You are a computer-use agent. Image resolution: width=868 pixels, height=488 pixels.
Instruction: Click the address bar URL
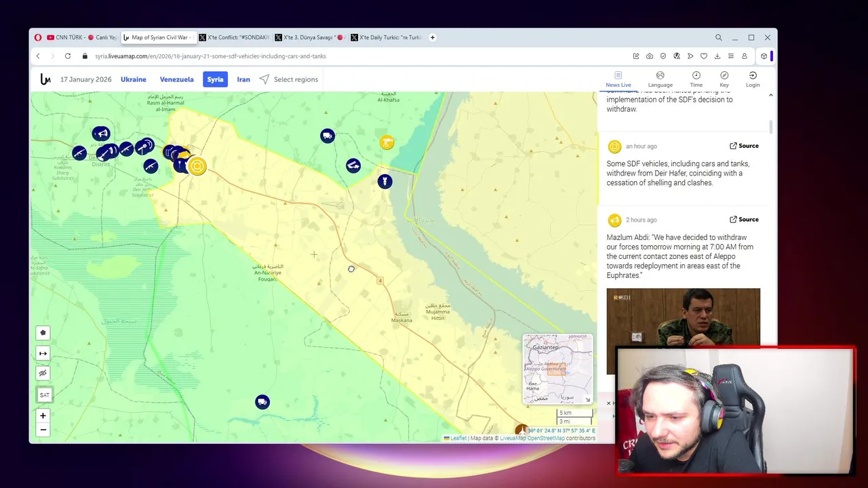[x=210, y=56]
